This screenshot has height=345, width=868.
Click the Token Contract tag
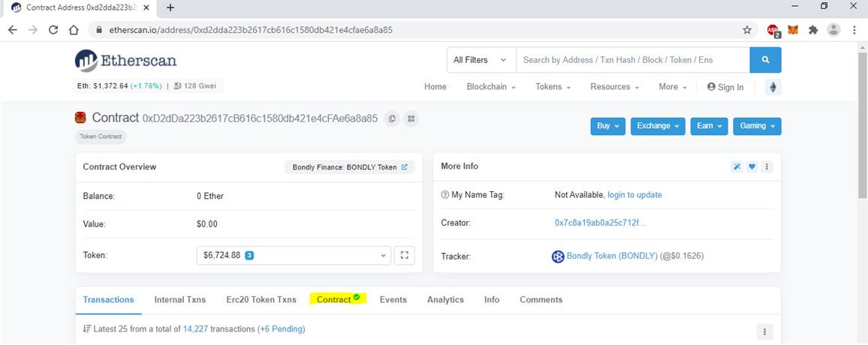pos(101,136)
